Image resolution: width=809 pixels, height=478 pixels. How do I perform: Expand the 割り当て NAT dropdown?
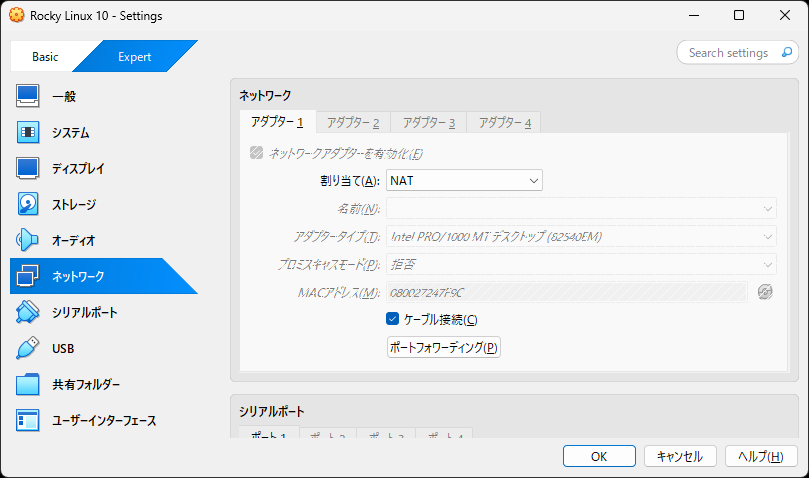click(464, 181)
